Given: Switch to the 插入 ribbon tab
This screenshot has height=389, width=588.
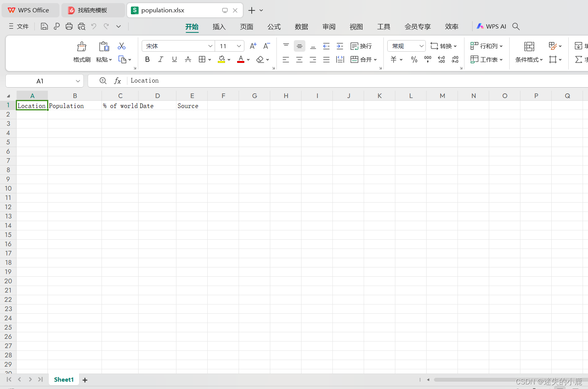Looking at the screenshot, I should point(219,27).
